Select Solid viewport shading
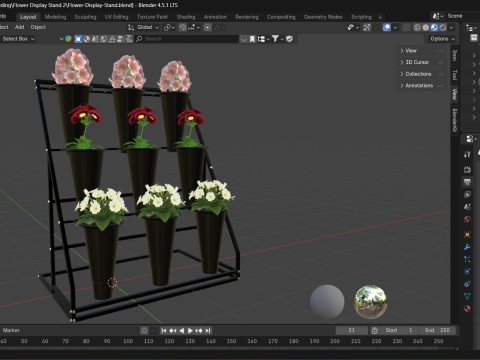The width and height of the screenshot is (480, 360). 426,27
